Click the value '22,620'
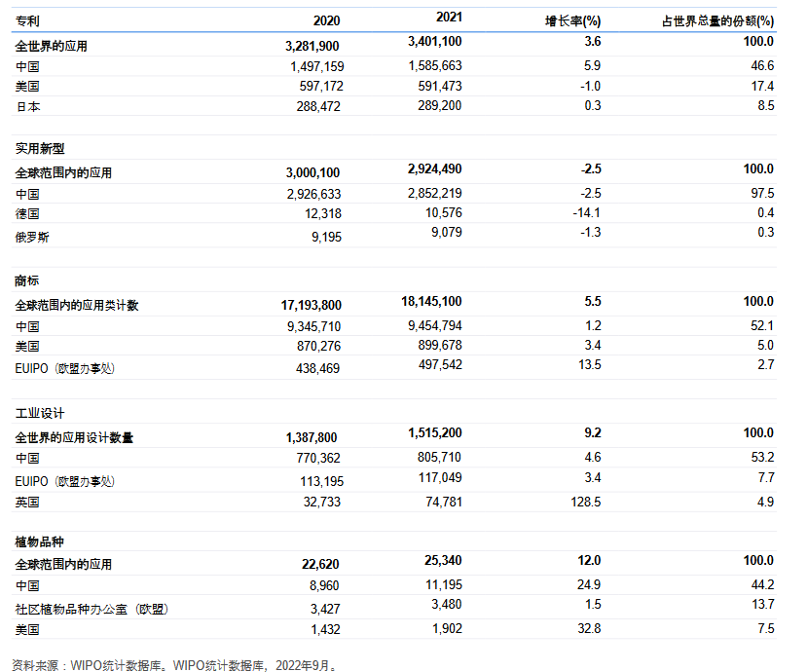The height and width of the screenshot is (672, 807). pos(320,565)
